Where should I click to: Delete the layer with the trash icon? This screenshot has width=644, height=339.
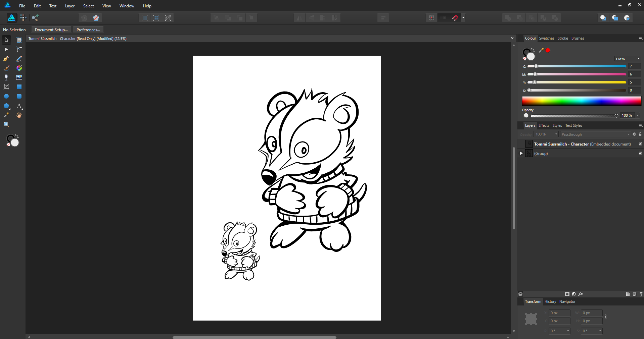pos(641,294)
